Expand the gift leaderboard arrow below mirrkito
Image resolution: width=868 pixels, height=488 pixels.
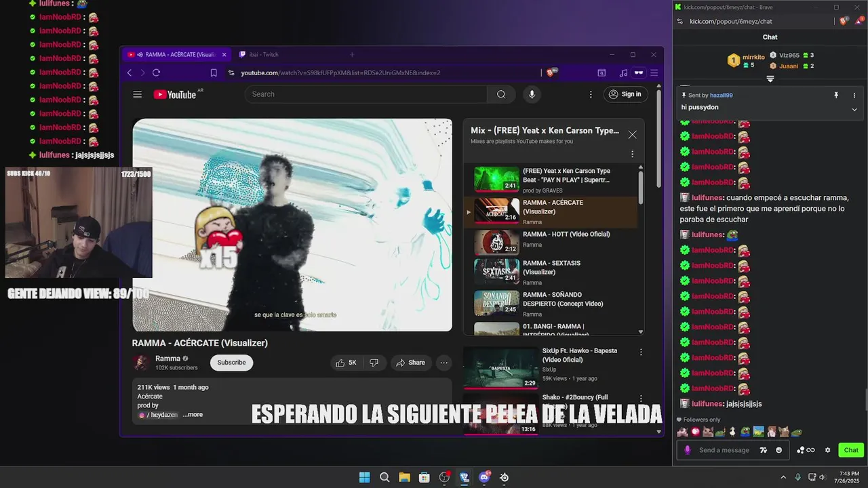[x=770, y=79]
